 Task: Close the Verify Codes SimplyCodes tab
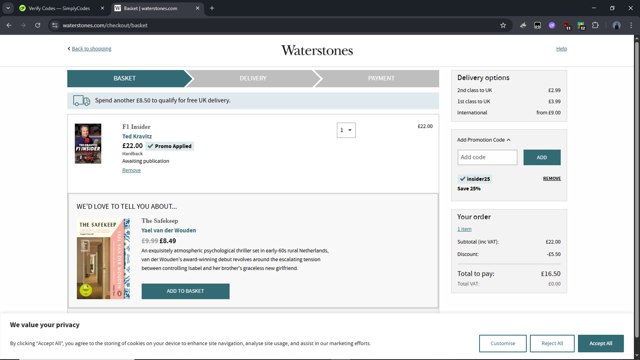tap(102, 8)
